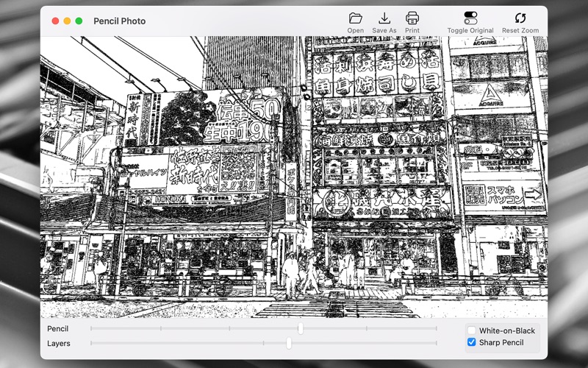588x368 pixels.
Task: Click the Layers slider label
Action: pos(59,343)
